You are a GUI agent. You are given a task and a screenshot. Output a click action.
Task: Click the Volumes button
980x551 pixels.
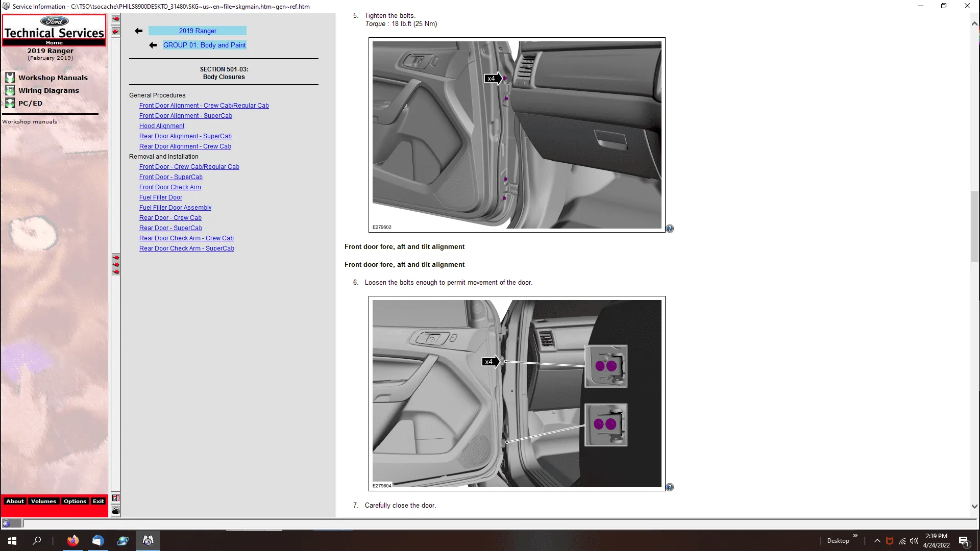43,502
